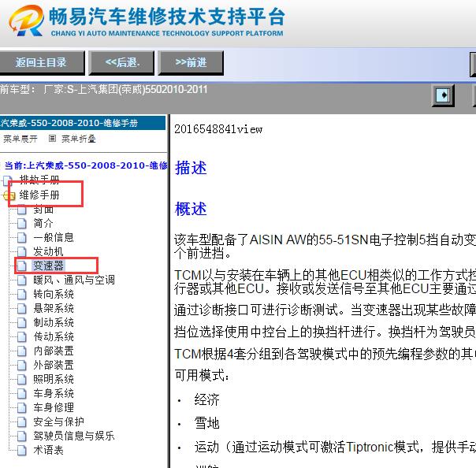Viewport: 476px width, 468px height.
Task: Click the 返回主目录 button
Action: [x=42, y=63]
